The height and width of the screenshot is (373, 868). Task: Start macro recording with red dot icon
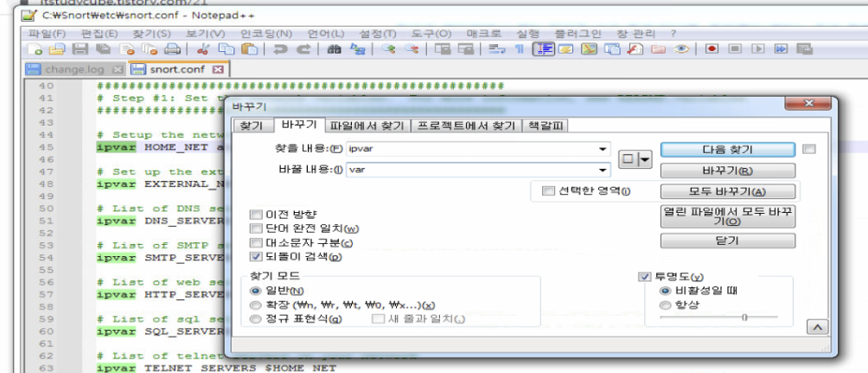pos(712,49)
